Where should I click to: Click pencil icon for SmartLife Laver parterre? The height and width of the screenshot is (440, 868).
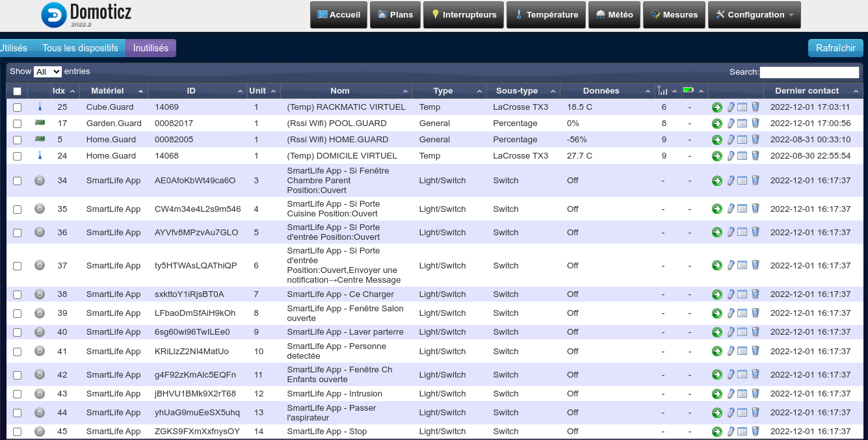point(731,332)
